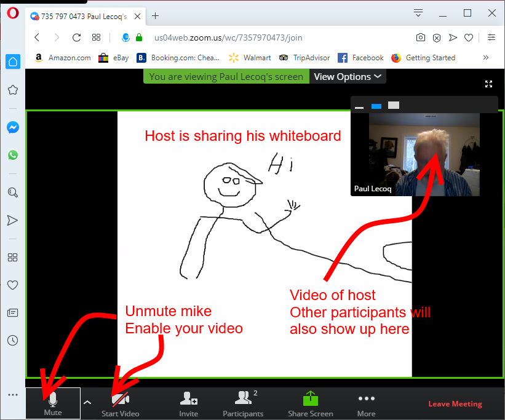Image resolution: width=505 pixels, height=420 pixels.
Task: Show the Participants list
Action: pos(243,403)
